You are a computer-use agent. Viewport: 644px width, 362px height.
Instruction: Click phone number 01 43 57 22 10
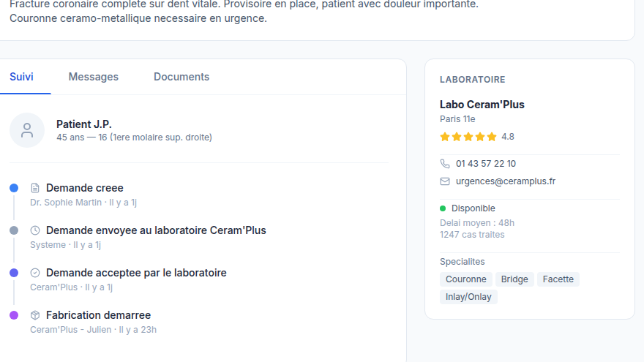(x=486, y=164)
